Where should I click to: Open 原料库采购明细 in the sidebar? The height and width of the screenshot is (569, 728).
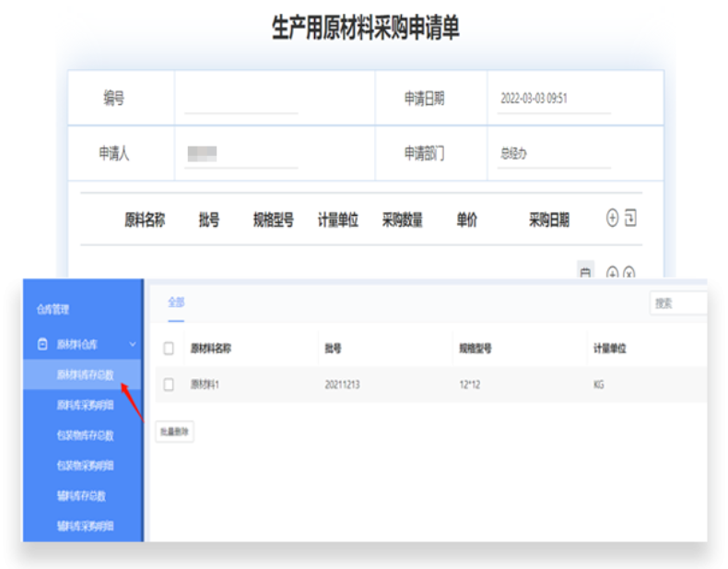(x=85, y=405)
